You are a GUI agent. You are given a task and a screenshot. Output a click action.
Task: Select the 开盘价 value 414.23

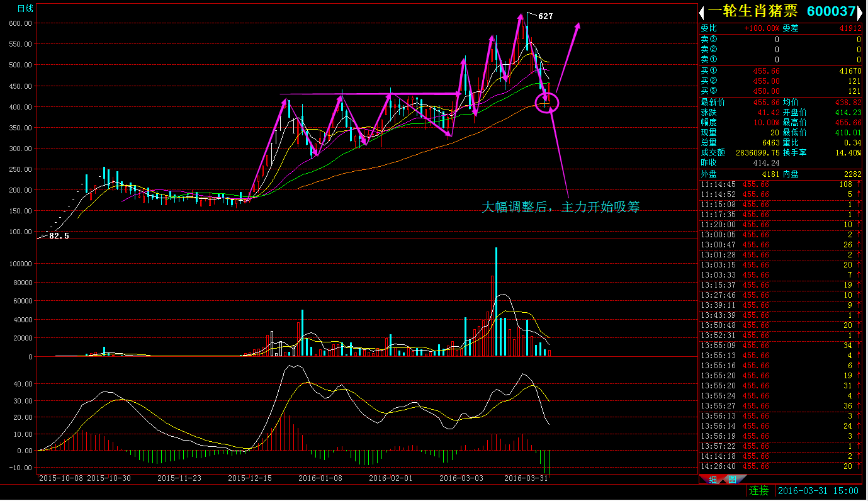click(x=848, y=112)
